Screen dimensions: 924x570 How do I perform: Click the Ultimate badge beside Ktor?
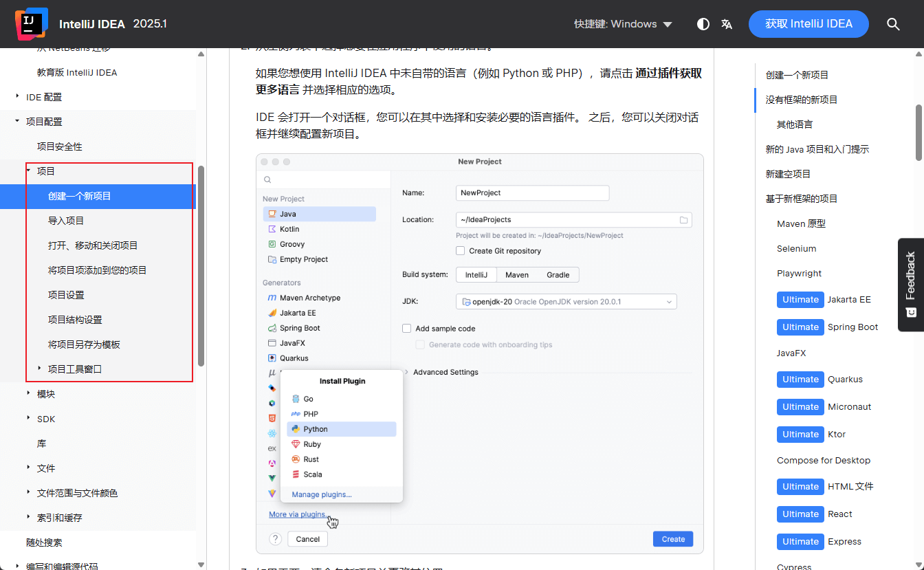(800, 435)
